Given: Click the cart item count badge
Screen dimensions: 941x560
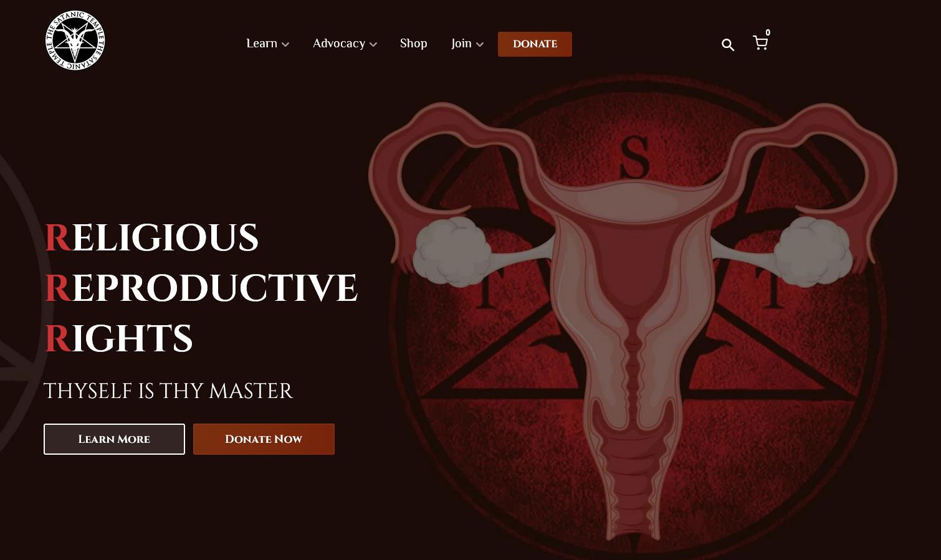Looking at the screenshot, I should (x=768, y=33).
